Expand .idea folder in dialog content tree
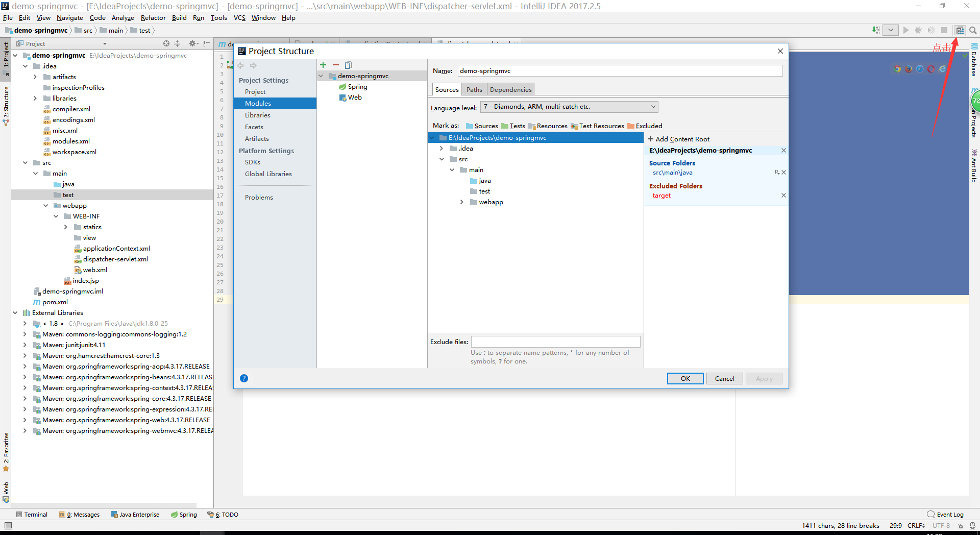 (x=442, y=149)
